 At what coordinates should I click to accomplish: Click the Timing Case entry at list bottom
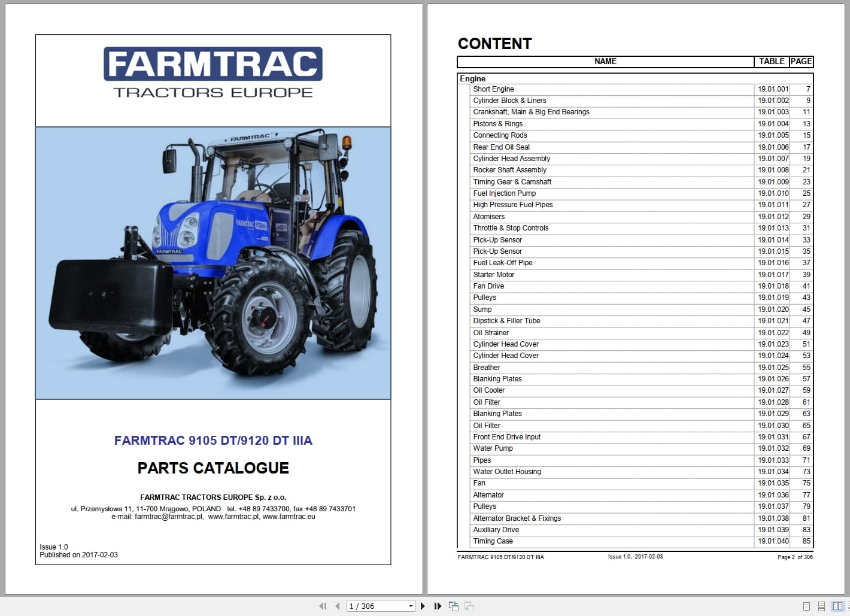pos(493,541)
